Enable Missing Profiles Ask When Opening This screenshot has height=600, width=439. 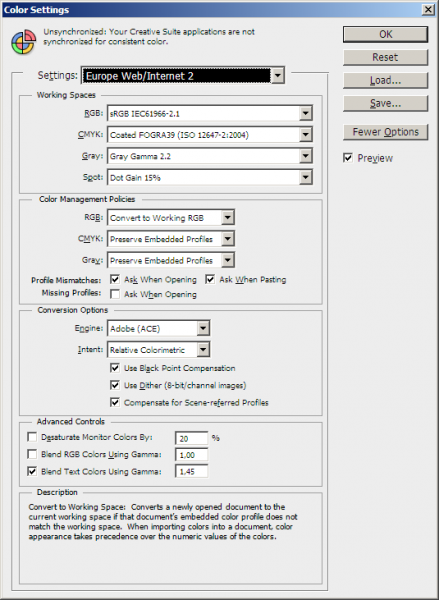coord(115,294)
